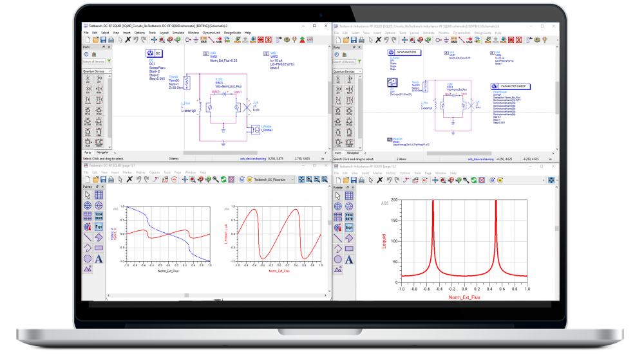Viewport: 644px width, 357px height.
Task: Select Text 'A' tool in Inductance data display palette
Action: point(349,260)
